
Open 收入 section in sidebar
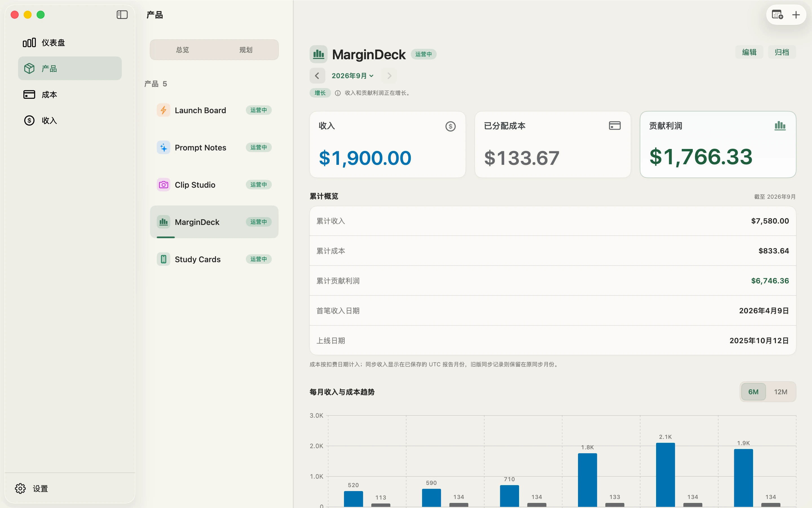point(70,120)
